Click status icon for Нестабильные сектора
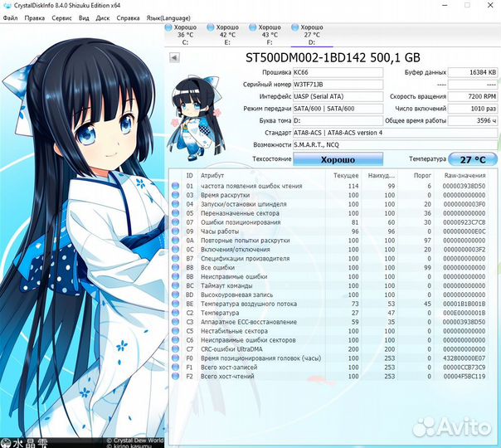This screenshot has height=448, width=501. (175, 331)
